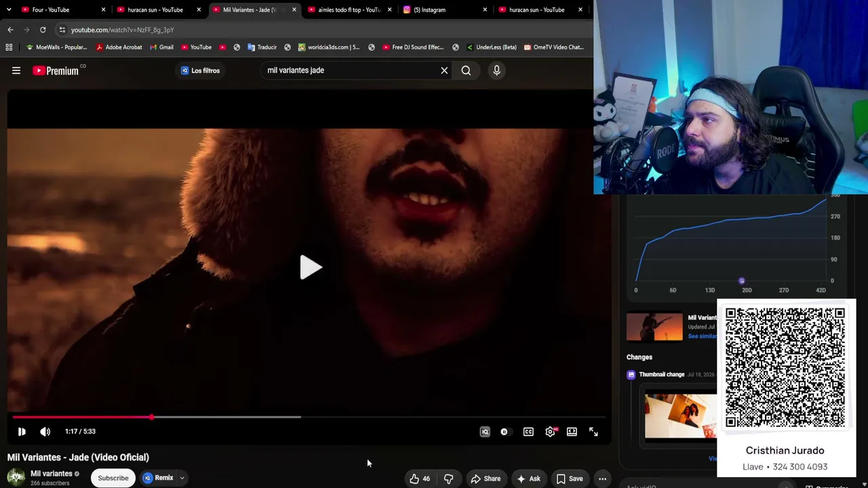Open the MoeWalls bookmark
The image size is (868, 488).
coord(56,47)
